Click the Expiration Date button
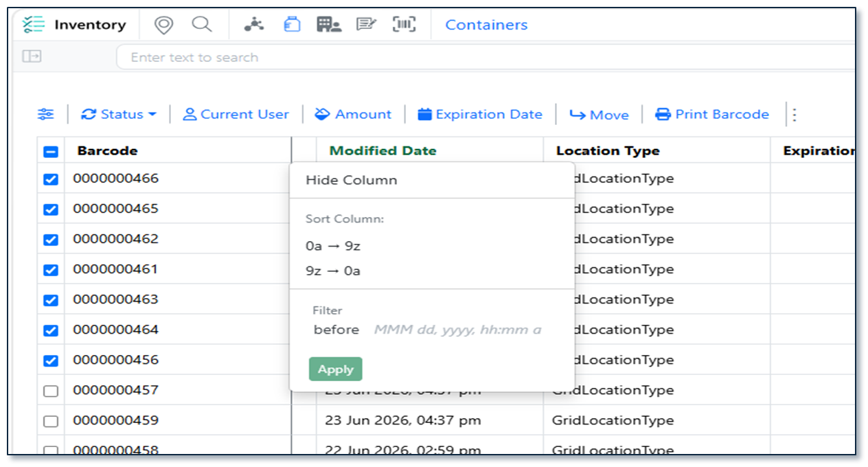This screenshot has height=467, width=868. tap(480, 115)
